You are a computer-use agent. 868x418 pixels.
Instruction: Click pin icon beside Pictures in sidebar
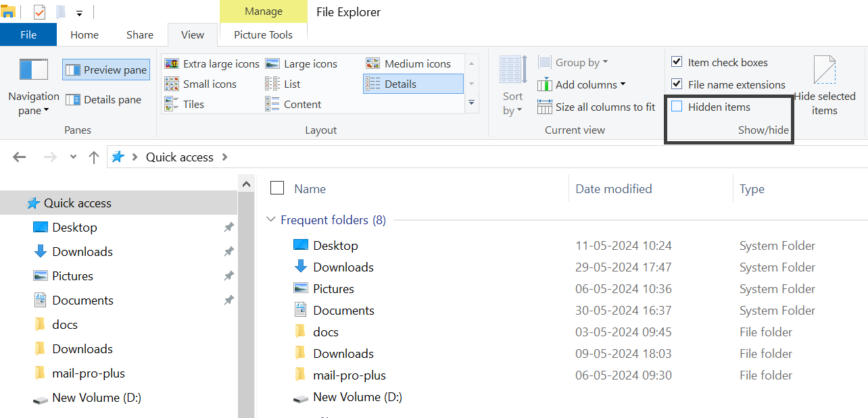point(228,276)
